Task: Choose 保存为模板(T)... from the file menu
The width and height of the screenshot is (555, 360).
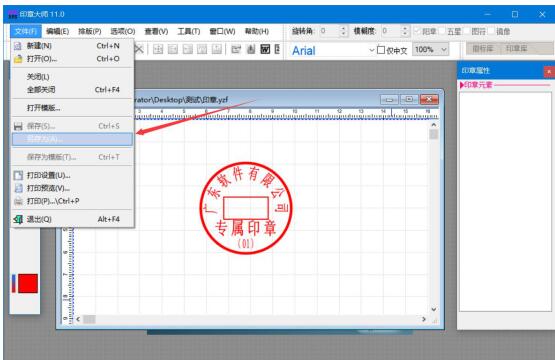Action: pos(73,157)
